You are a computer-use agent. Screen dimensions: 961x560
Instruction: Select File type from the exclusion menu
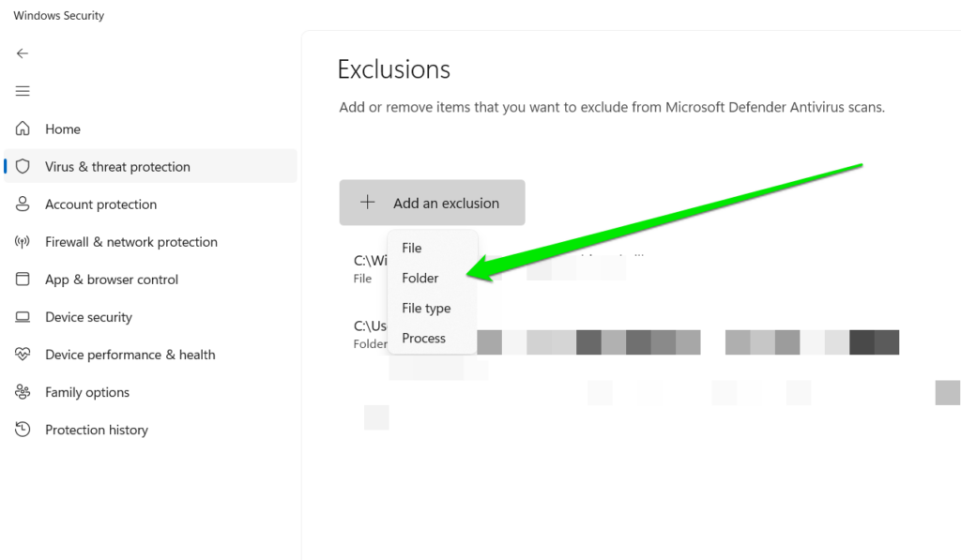tap(426, 308)
